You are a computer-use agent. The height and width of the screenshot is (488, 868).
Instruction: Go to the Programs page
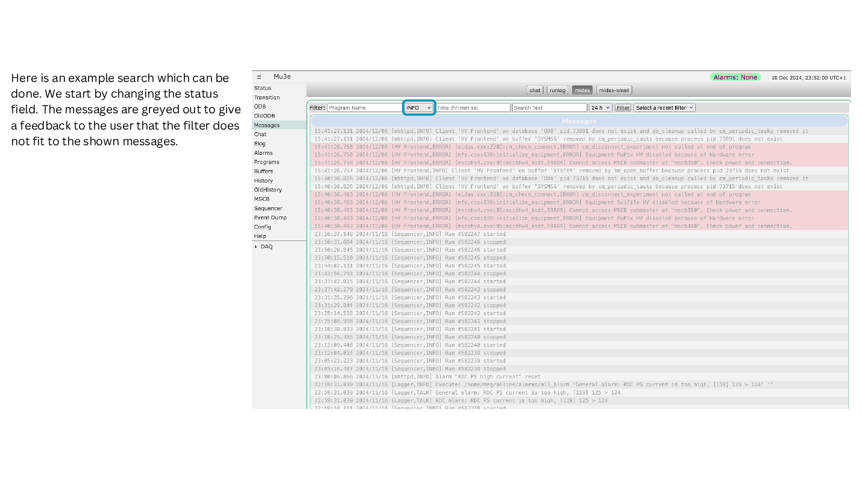(266, 162)
